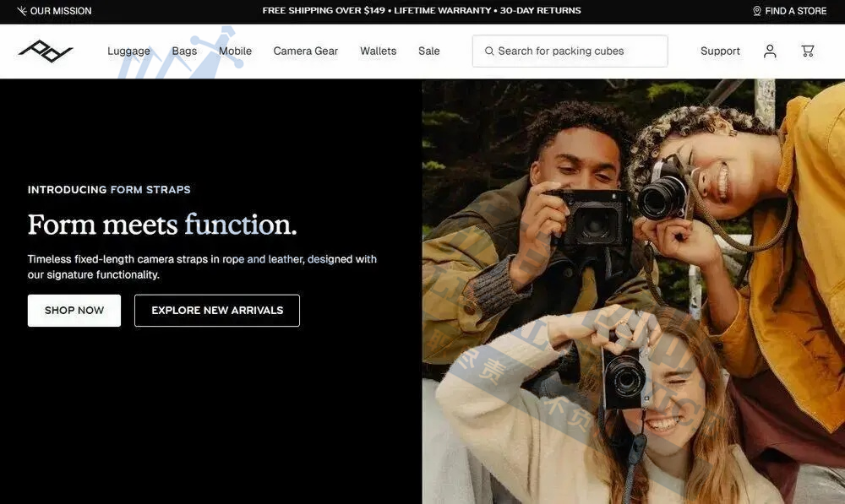The image size is (845, 504).
Task: Click the Peak Design logo
Action: coord(46,51)
